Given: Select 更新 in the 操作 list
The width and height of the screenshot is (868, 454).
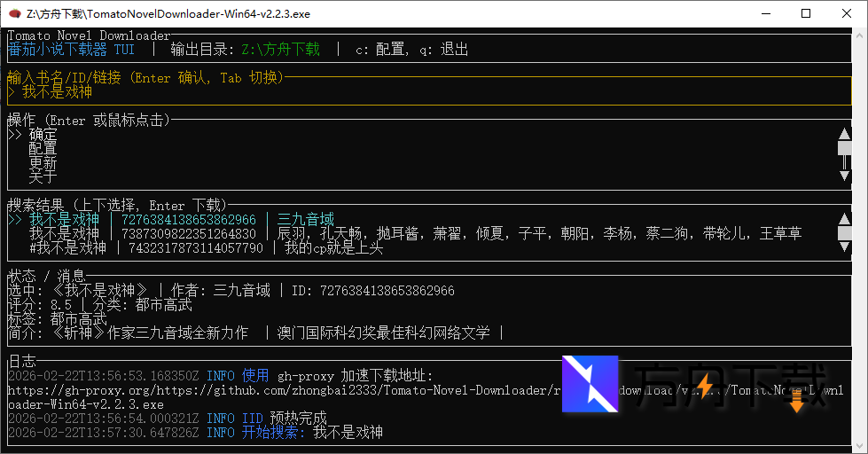Looking at the screenshot, I should (43, 163).
